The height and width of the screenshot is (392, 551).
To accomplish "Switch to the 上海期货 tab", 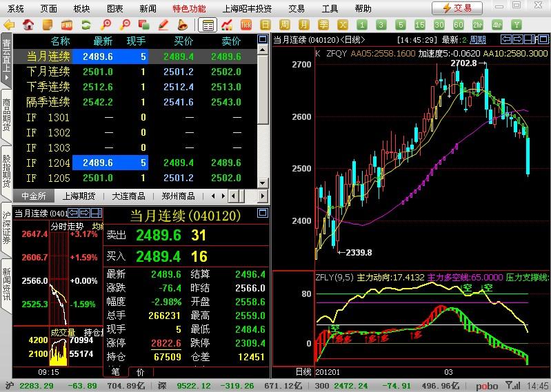I will point(79,196).
